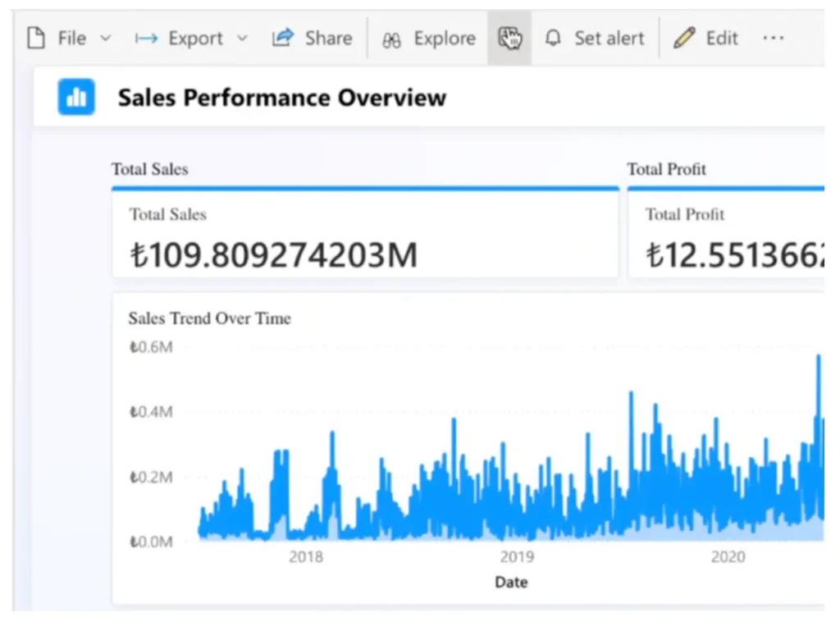Image resolution: width=840 pixels, height=622 pixels.
Task: Click the Sales Trend Over Time chart title
Action: 209,318
